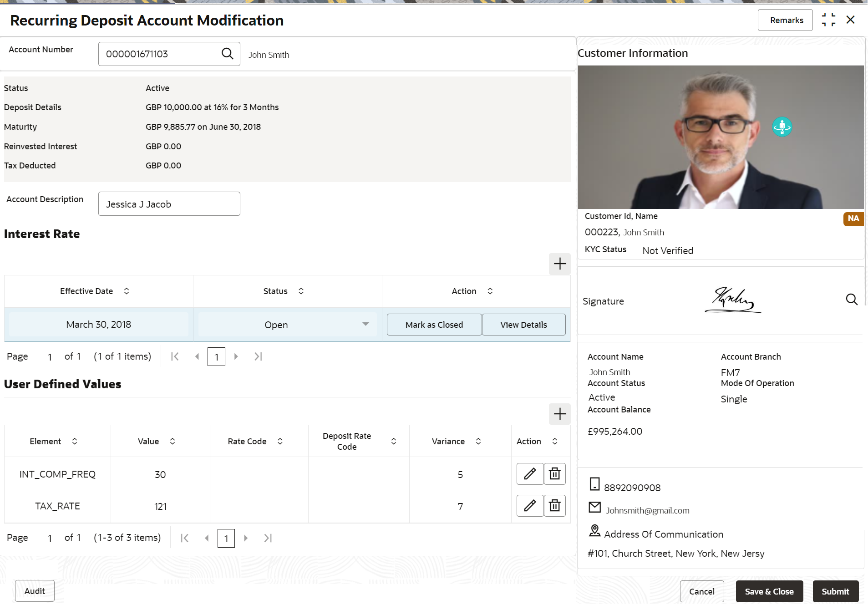Click View Details for interest rate
The width and height of the screenshot is (868, 605).
click(523, 325)
